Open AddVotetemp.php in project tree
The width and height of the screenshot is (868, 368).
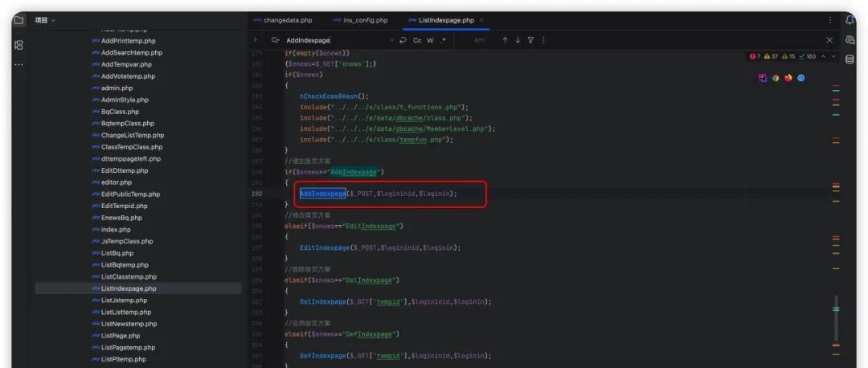click(x=124, y=76)
